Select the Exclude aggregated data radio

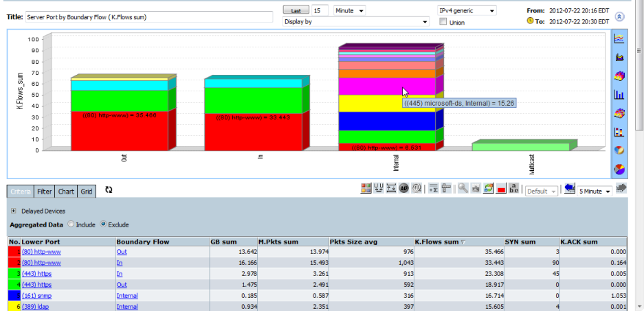[103, 224]
